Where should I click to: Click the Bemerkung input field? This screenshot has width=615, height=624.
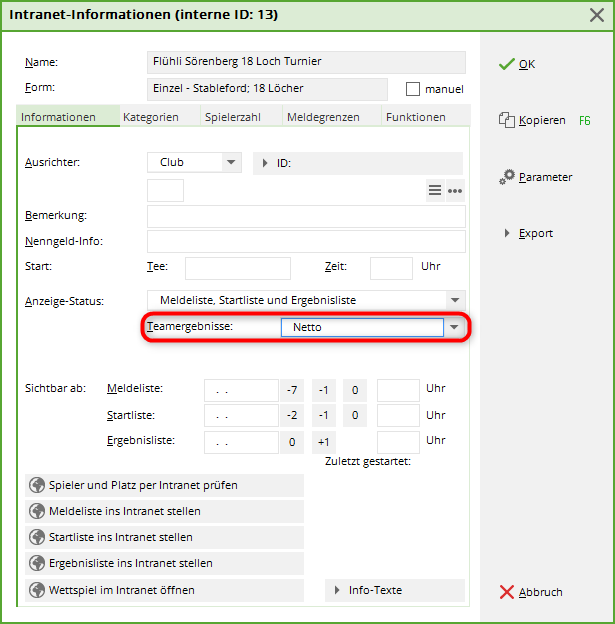coord(306,216)
